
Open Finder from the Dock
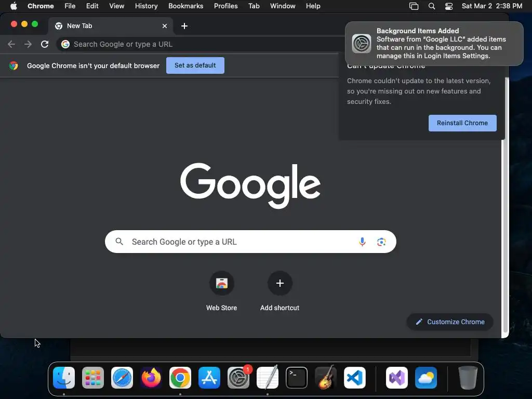click(64, 378)
